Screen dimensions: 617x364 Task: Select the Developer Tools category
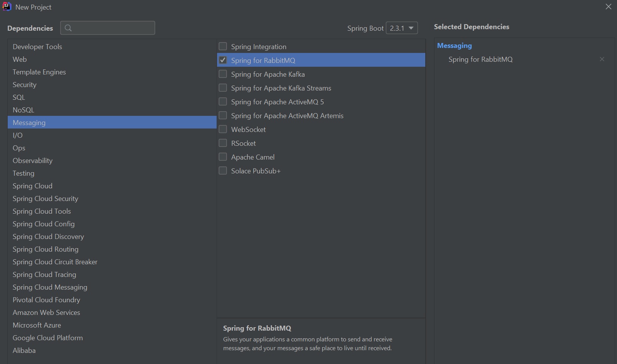[37, 46]
